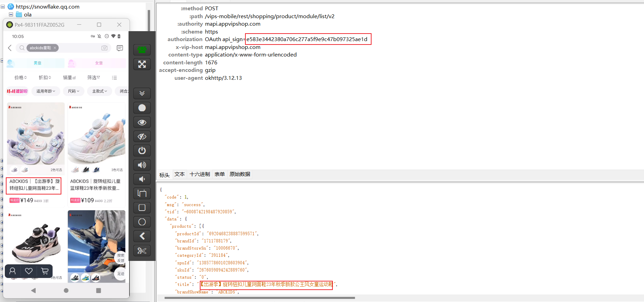The image size is (644, 302).
Task: Open the second product shoe image priced ¥109
Action: tap(97, 134)
